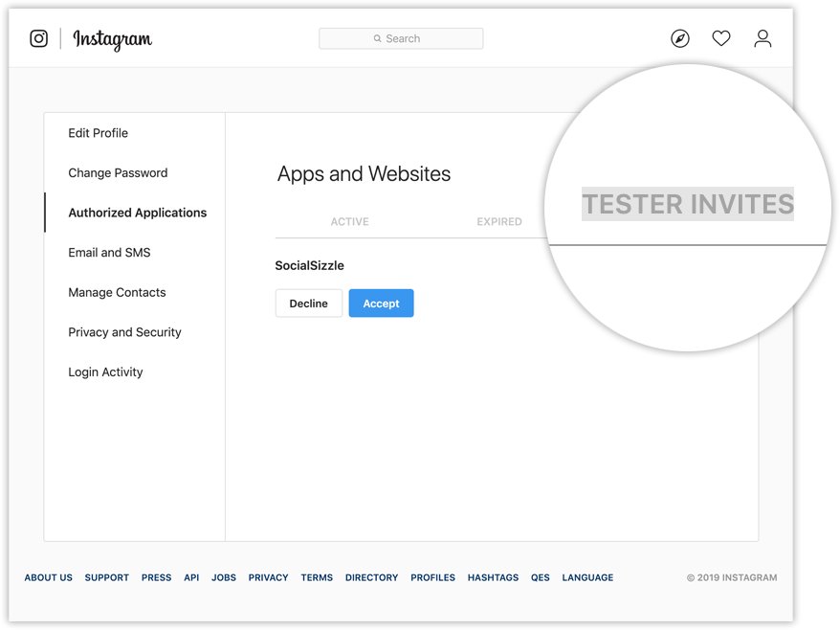Select Change Password in sidebar
This screenshot has width=840, height=630.
tap(118, 172)
